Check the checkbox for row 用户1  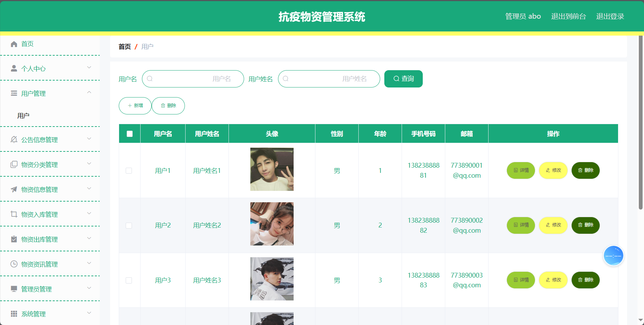(x=129, y=170)
